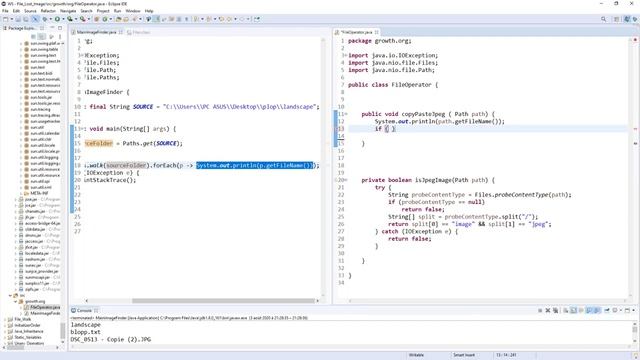Open the New file dropdown arrow
Image resolution: width=640 pixels, height=360 pixels.
(x=11, y=19)
